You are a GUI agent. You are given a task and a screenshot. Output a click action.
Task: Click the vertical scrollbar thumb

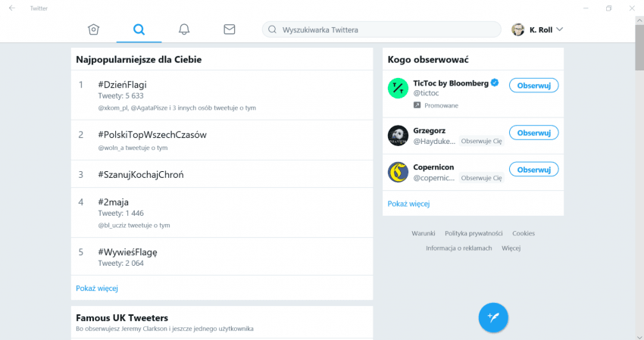(x=639, y=47)
